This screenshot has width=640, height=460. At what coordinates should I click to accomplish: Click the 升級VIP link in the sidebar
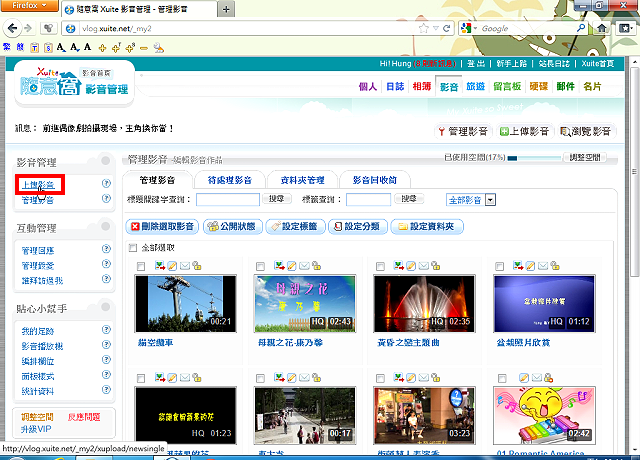point(36,429)
